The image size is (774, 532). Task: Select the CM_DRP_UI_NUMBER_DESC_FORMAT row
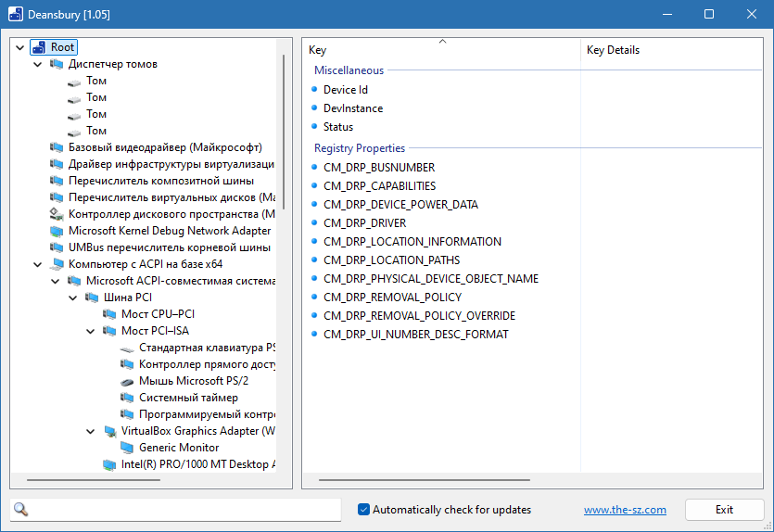[x=532, y=335]
